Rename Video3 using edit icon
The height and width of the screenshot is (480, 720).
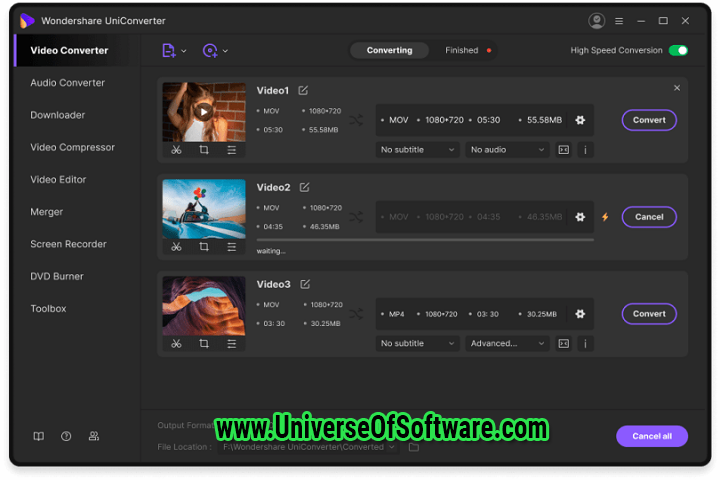(305, 284)
